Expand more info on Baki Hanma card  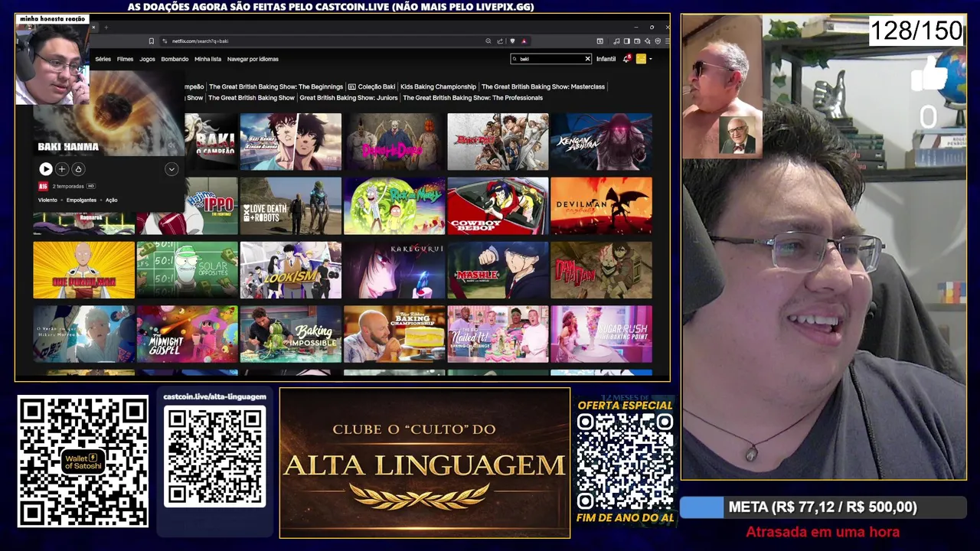(171, 169)
